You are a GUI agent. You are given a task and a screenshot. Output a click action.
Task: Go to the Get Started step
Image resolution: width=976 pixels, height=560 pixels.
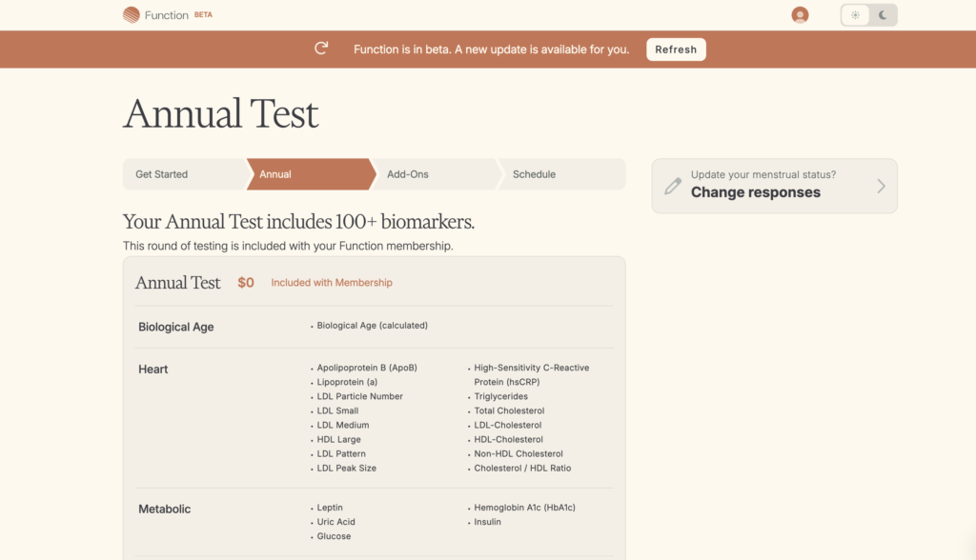186,174
